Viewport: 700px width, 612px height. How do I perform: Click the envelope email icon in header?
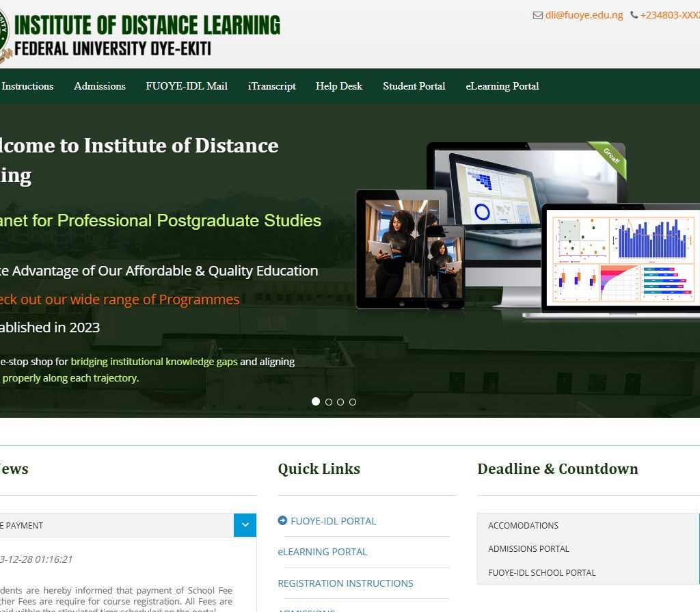[537, 15]
